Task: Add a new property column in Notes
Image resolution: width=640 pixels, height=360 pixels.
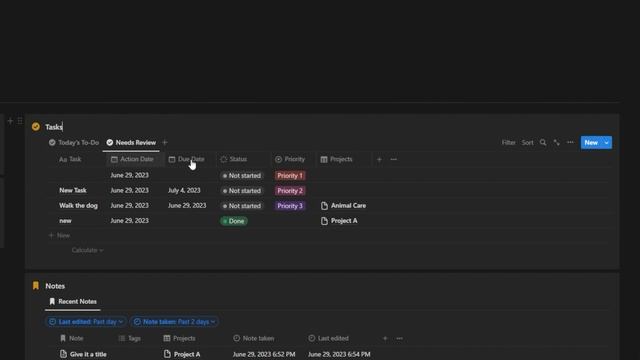Action: click(x=385, y=338)
